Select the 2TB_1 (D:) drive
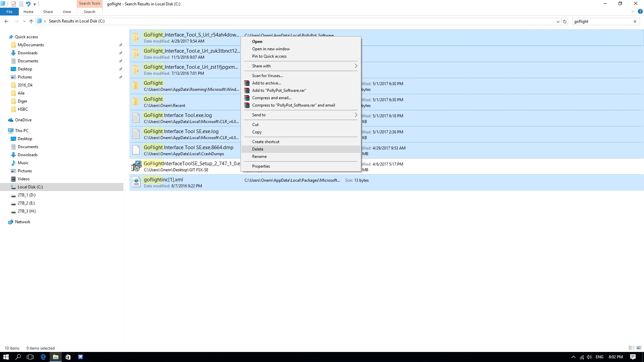Image resolution: width=644 pixels, height=362 pixels. tap(26, 195)
